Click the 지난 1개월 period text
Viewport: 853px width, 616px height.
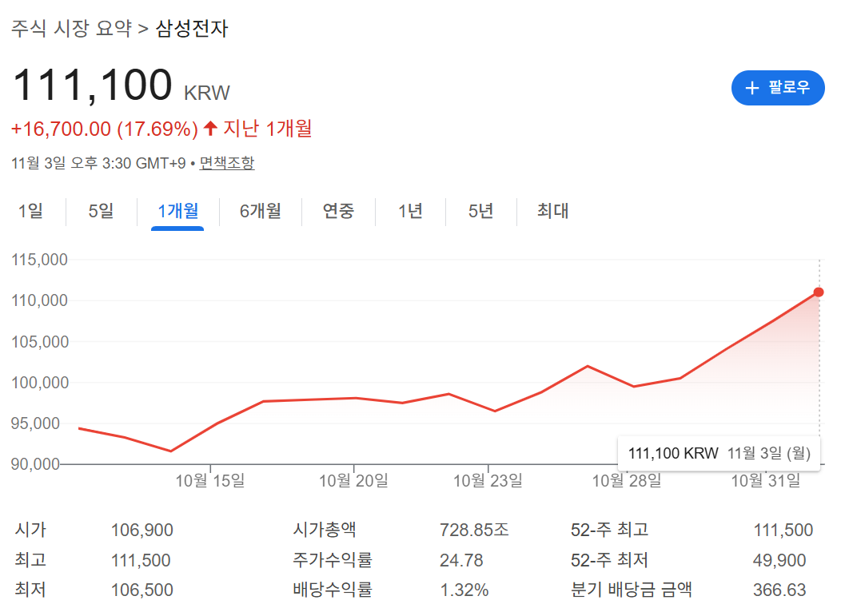(x=267, y=129)
